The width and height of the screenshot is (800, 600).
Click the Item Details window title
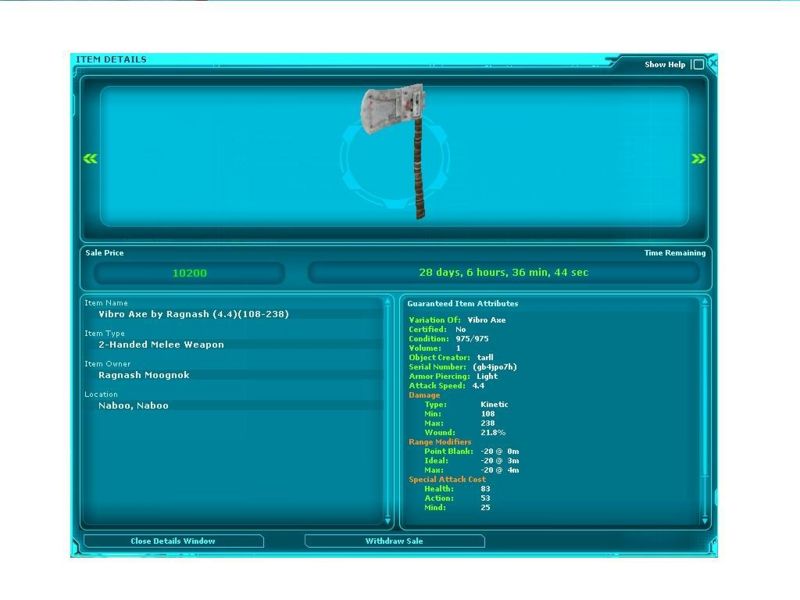[x=111, y=60]
